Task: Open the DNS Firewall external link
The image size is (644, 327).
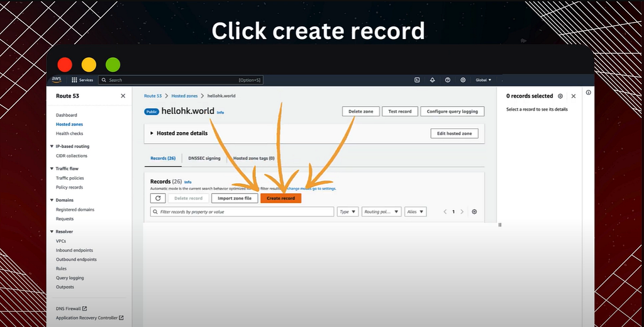Action: click(71, 309)
